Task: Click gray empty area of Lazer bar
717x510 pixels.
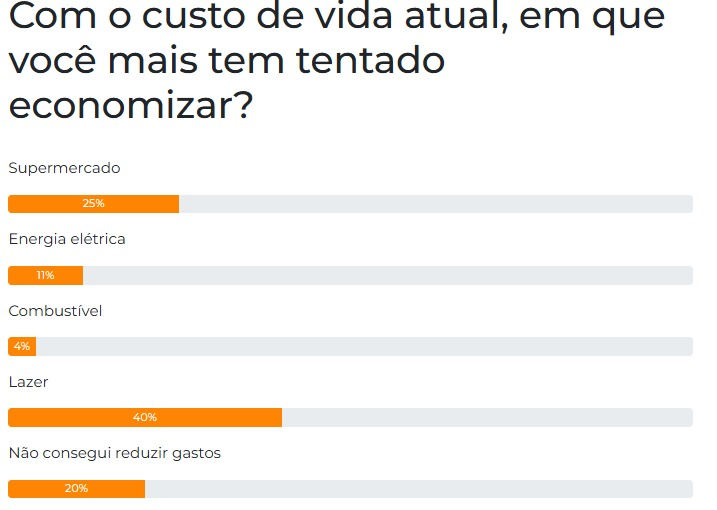Action: click(487, 417)
